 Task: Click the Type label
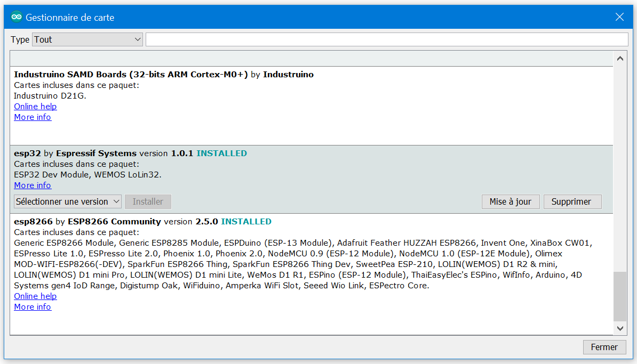pyautogui.click(x=20, y=39)
